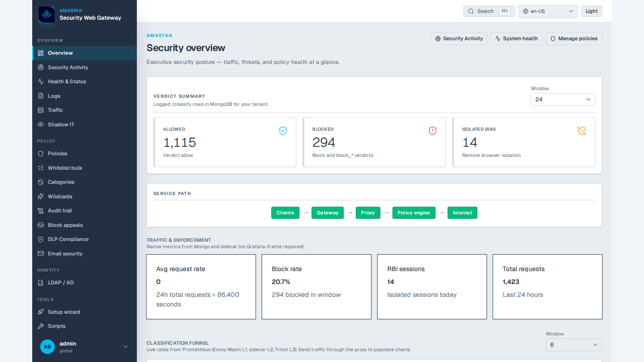Click the globe language icon

(526, 11)
